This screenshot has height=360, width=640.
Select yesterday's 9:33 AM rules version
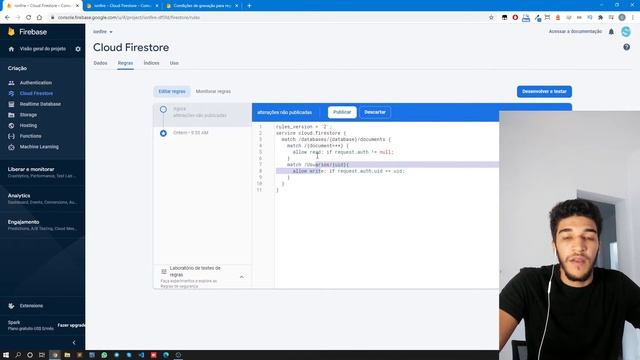[x=202, y=133]
